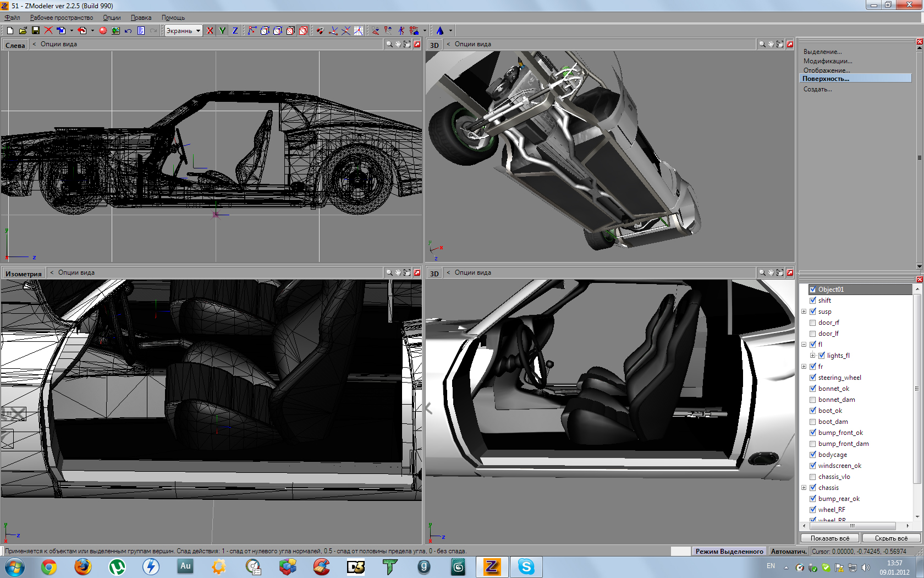Collapse the fl tree node
This screenshot has height=578, width=924.
point(804,345)
